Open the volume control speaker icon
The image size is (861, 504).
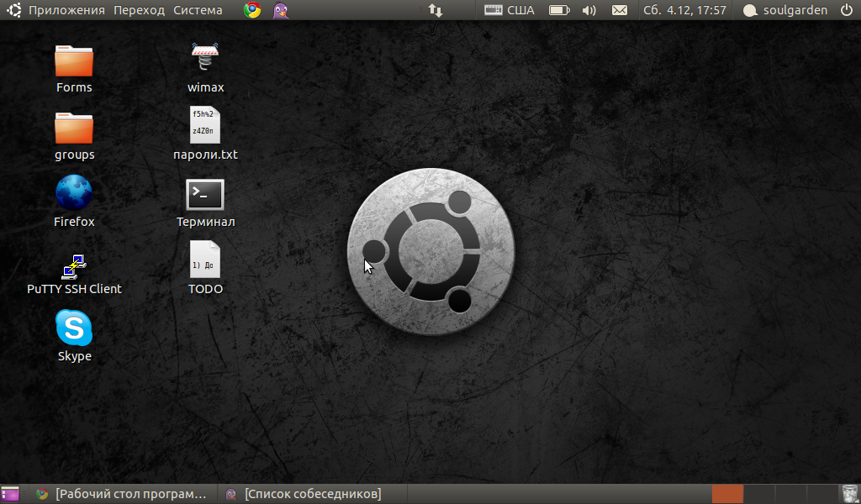(589, 10)
